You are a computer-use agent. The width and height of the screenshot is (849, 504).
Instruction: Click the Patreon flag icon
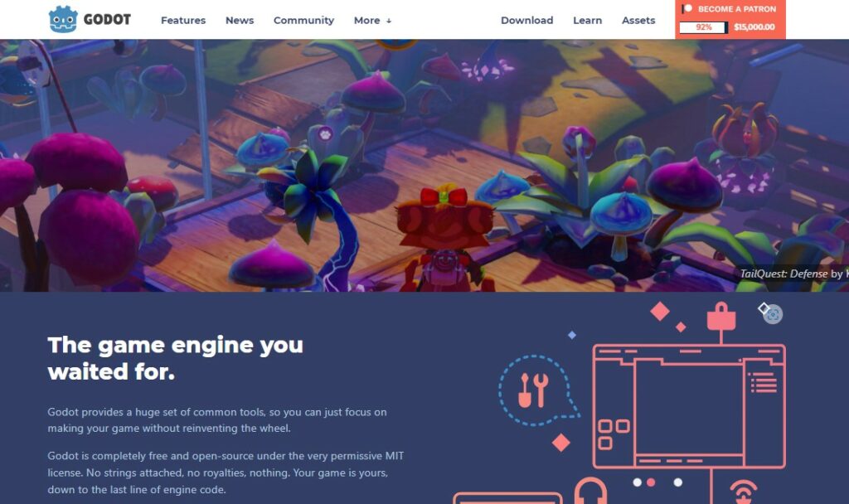point(687,8)
